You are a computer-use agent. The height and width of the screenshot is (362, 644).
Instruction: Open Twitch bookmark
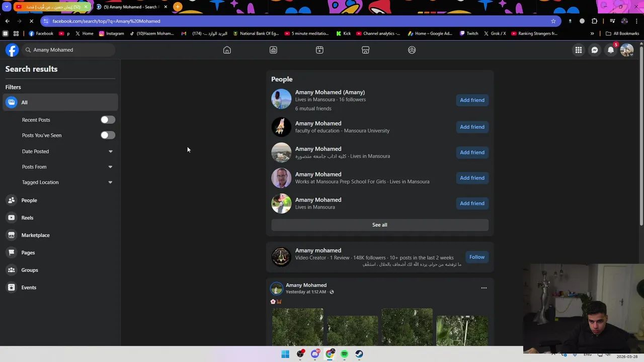[x=469, y=34]
